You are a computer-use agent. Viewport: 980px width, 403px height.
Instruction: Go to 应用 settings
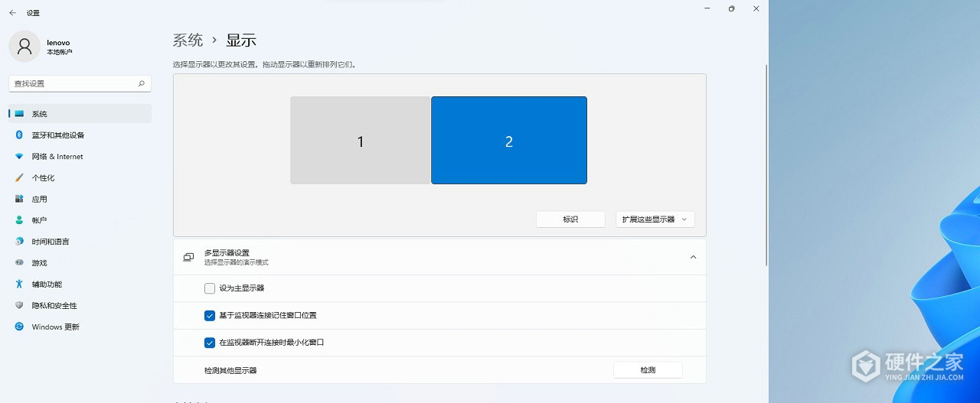pos(80,199)
